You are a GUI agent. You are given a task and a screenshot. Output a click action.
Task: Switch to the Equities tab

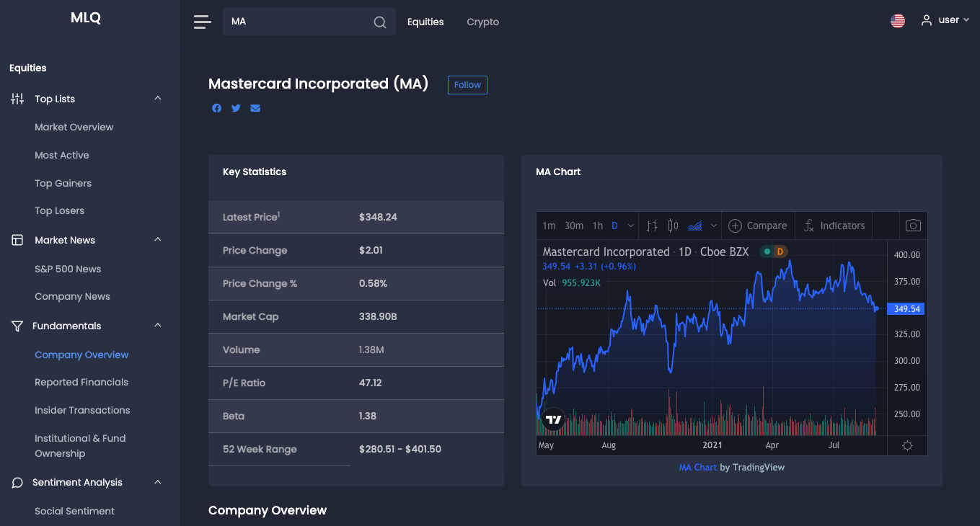click(425, 22)
